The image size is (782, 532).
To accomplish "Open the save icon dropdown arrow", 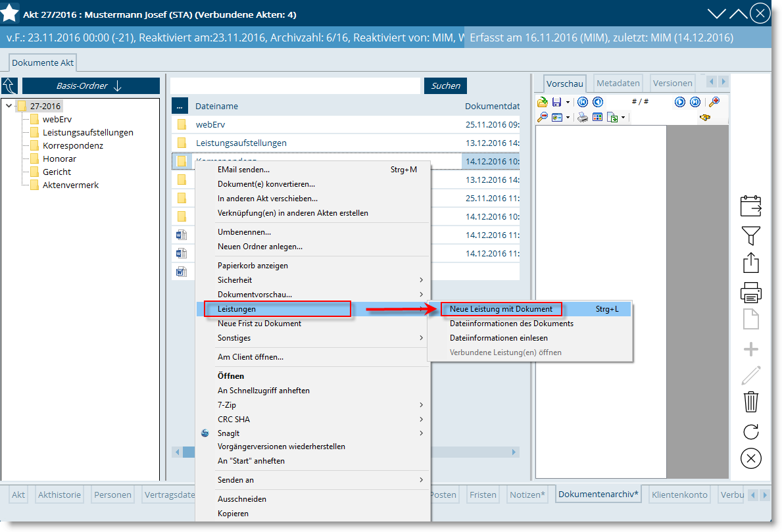I will point(568,103).
